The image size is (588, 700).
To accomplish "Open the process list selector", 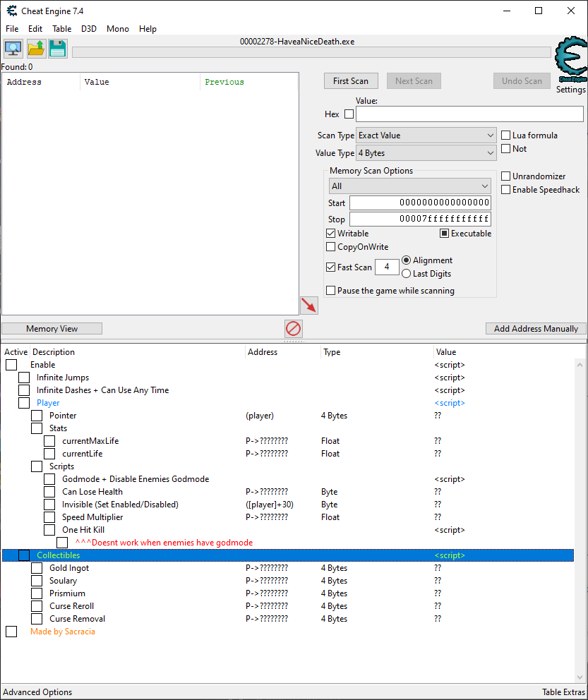I will coord(13,48).
